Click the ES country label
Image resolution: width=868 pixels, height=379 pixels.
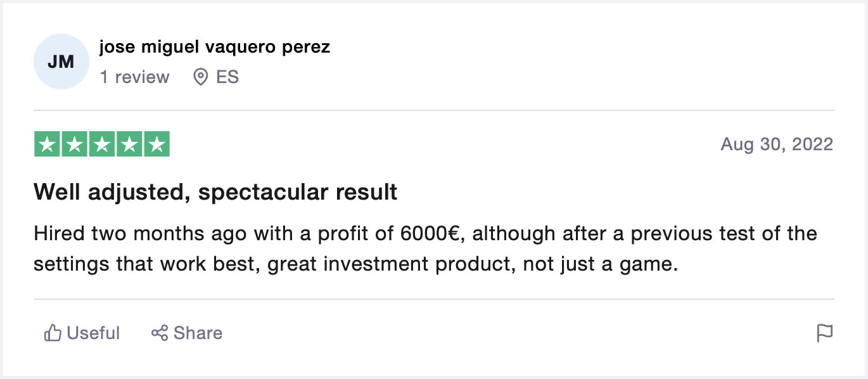click(x=227, y=77)
